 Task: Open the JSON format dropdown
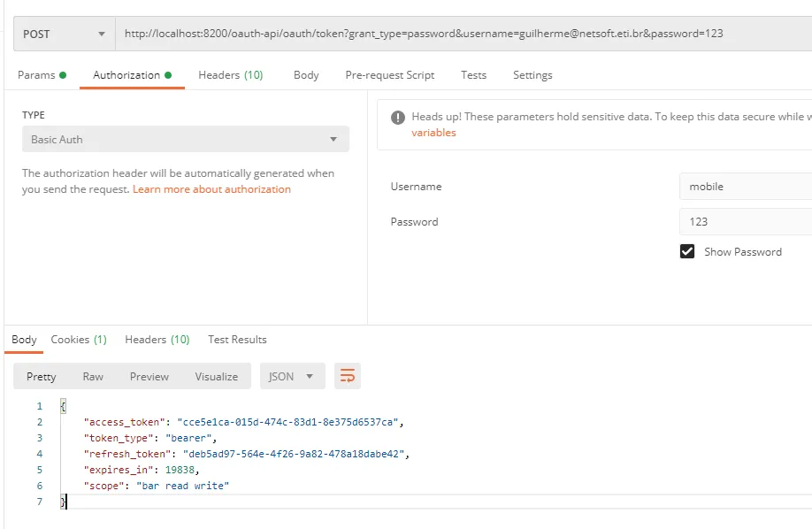[292, 376]
